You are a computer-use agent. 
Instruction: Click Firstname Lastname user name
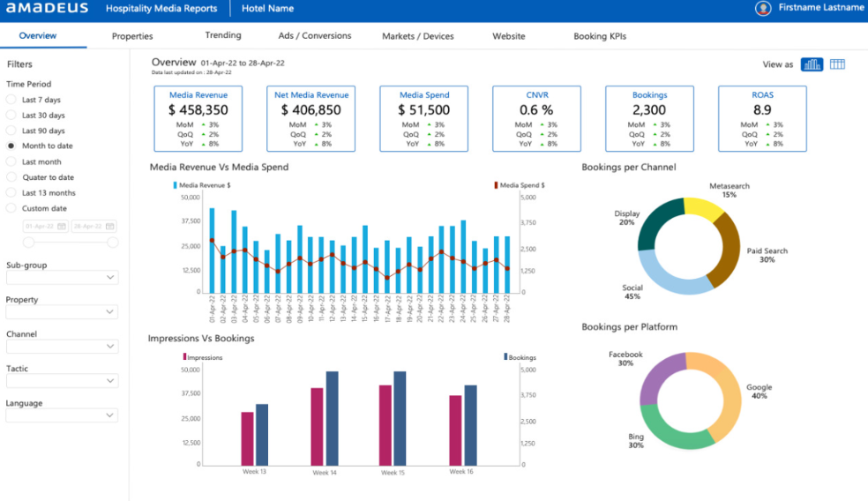point(821,8)
